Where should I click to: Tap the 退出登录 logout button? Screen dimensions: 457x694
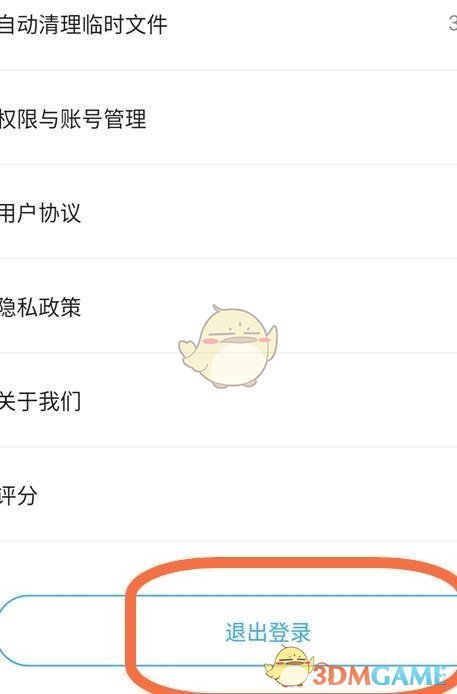228,631
